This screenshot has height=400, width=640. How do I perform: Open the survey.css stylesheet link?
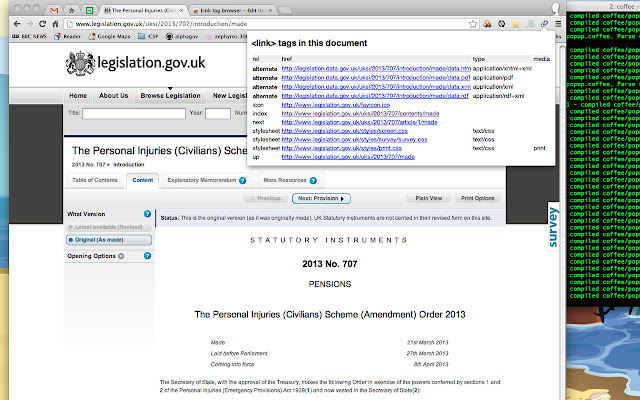(354, 139)
